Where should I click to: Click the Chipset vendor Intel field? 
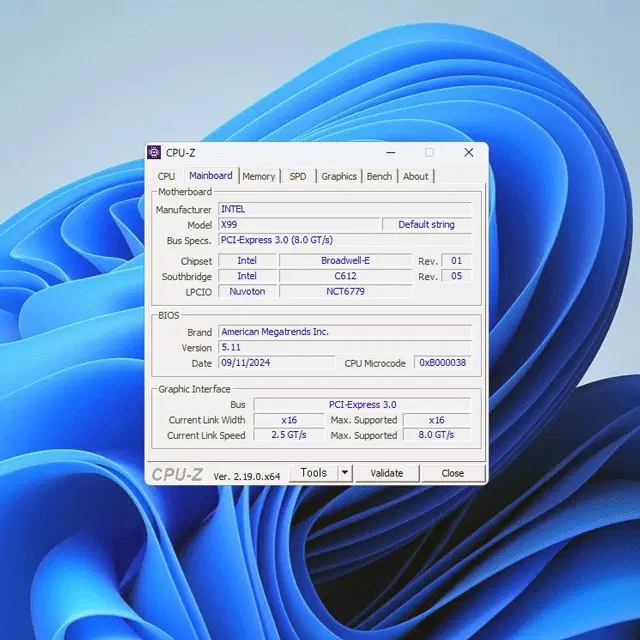click(x=247, y=260)
